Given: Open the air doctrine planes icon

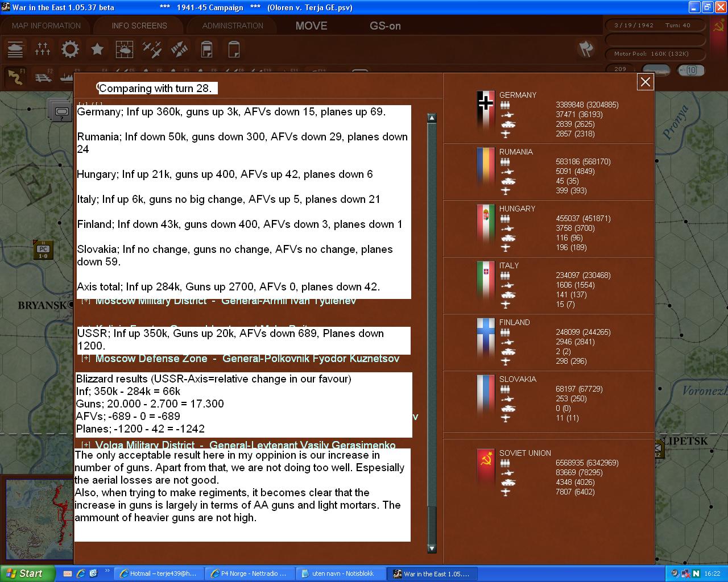Looking at the screenshot, I should pos(152,49).
